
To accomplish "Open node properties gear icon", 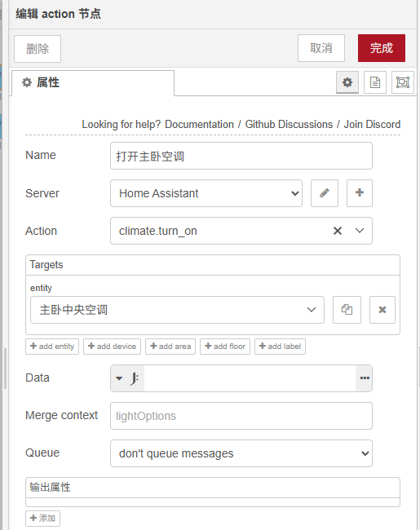I will [347, 82].
